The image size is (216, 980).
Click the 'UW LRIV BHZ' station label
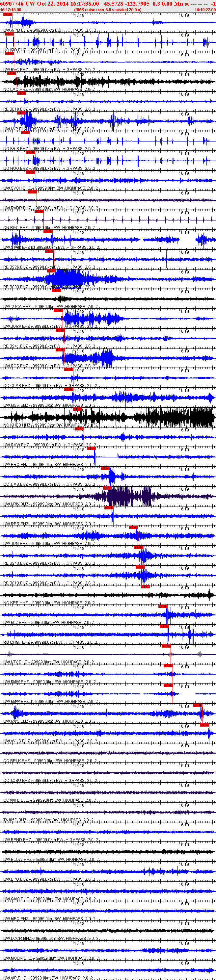click(16, 504)
